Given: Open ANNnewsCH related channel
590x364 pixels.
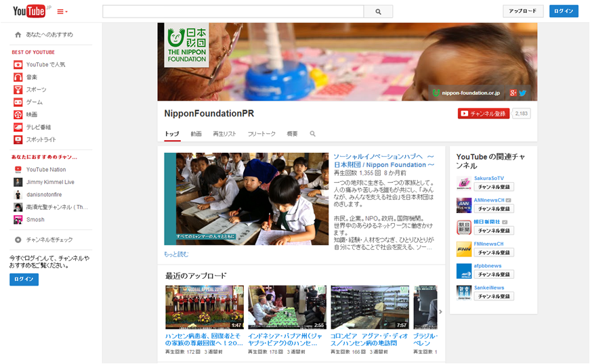Looking at the screenshot, I should (x=489, y=200).
